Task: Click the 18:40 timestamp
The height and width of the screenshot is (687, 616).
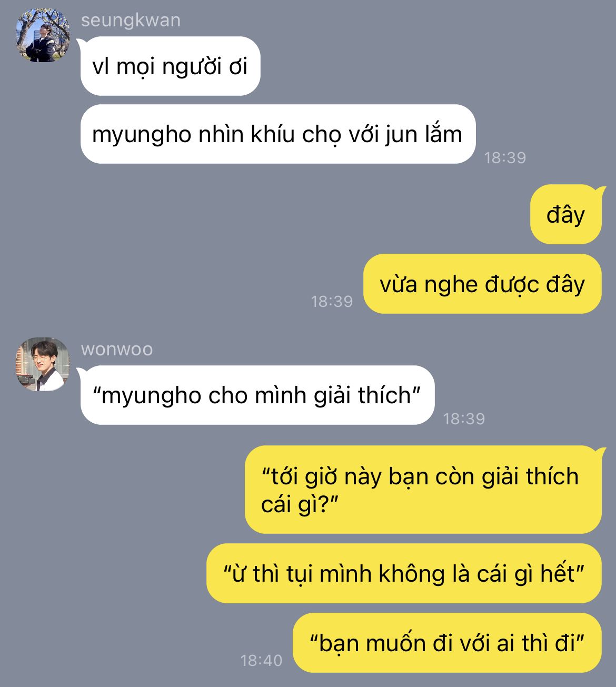Action: (x=261, y=660)
